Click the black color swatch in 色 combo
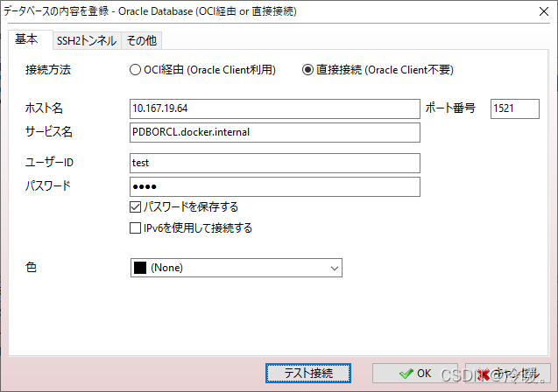 pyautogui.click(x=140, y=268)
